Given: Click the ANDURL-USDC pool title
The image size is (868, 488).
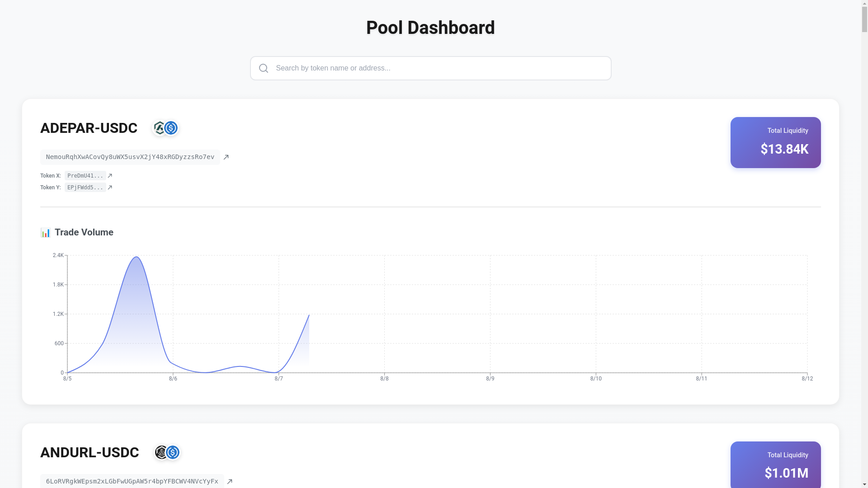Looking at the screenshot, I should [90, 453].
